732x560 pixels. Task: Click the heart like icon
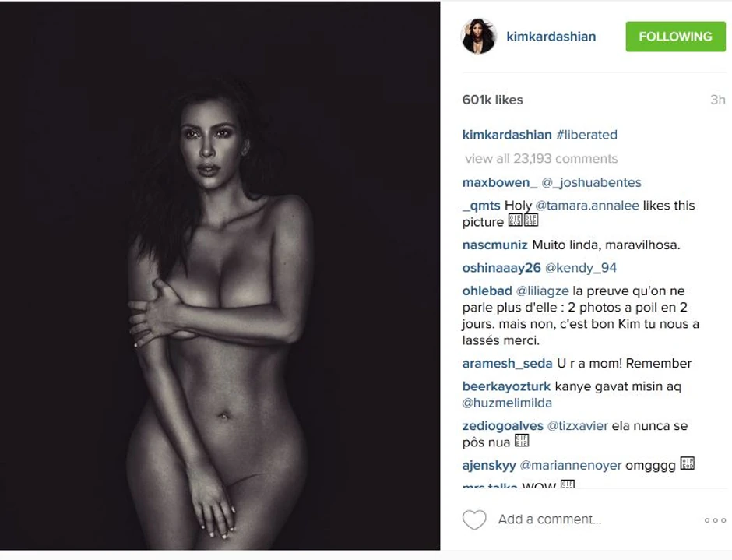coord(474,519)
